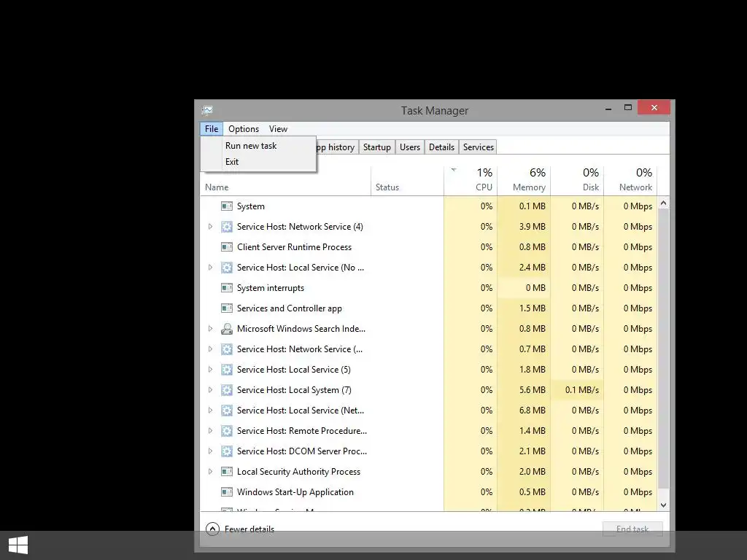The width and height of the screenshot is (747, 560).
Task: Click the Windows Start-Up Application icon
Action: click(x=227, y=492)
